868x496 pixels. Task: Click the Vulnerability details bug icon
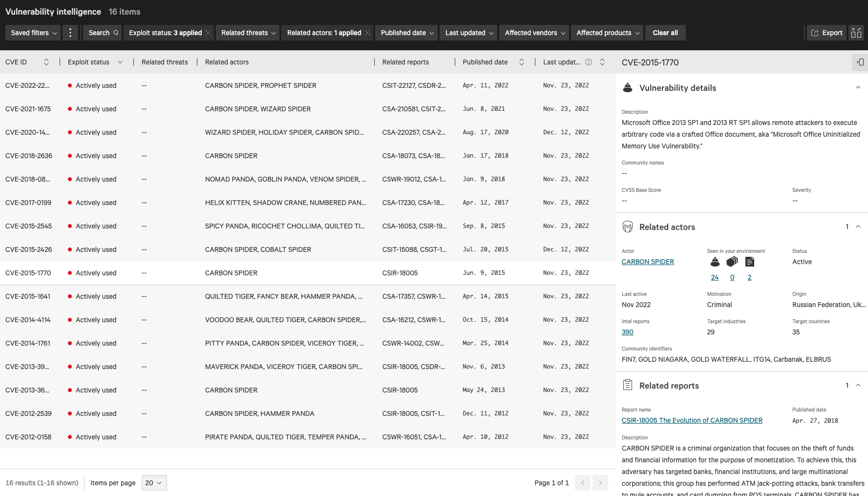point(628,88)
